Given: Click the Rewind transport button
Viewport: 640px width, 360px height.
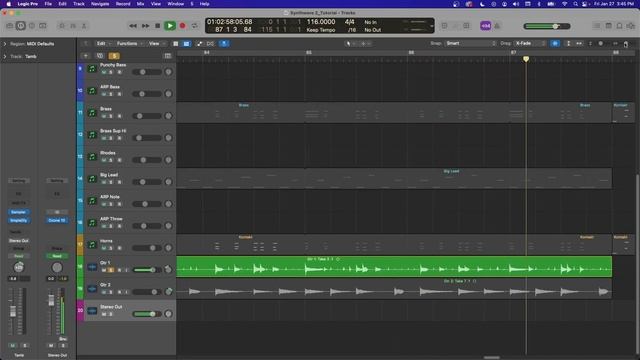Looking at the screenshot, I should pyautogui.click(x=133, y=26).
